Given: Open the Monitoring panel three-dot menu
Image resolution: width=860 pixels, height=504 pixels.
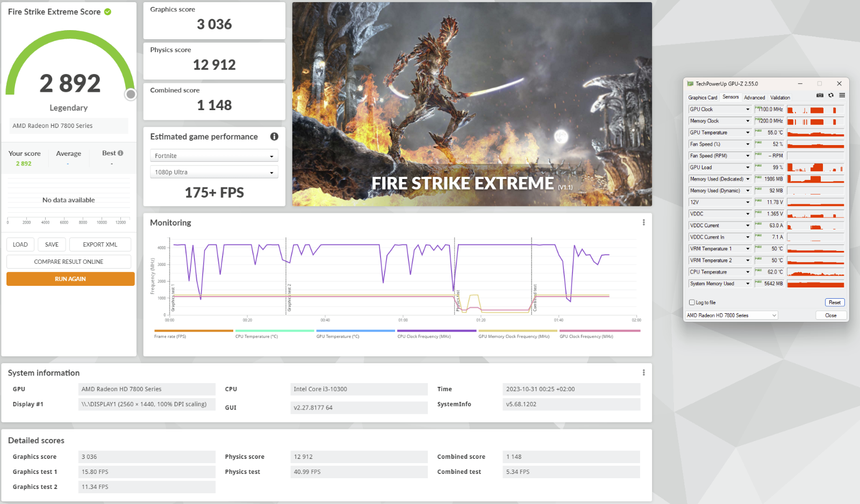Looking at the screenshot, I should point(643,222).
